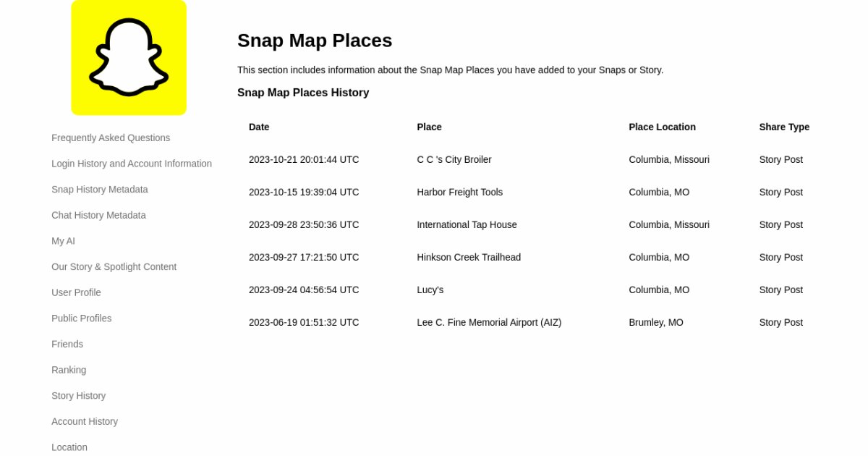Select My AI in sidebar

click(x=64, y=241)
